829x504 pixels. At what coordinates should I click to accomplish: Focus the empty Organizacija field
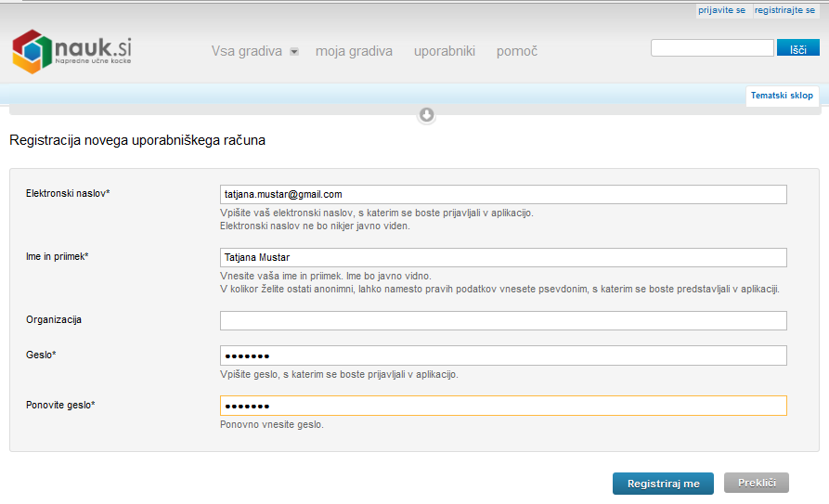503,320
